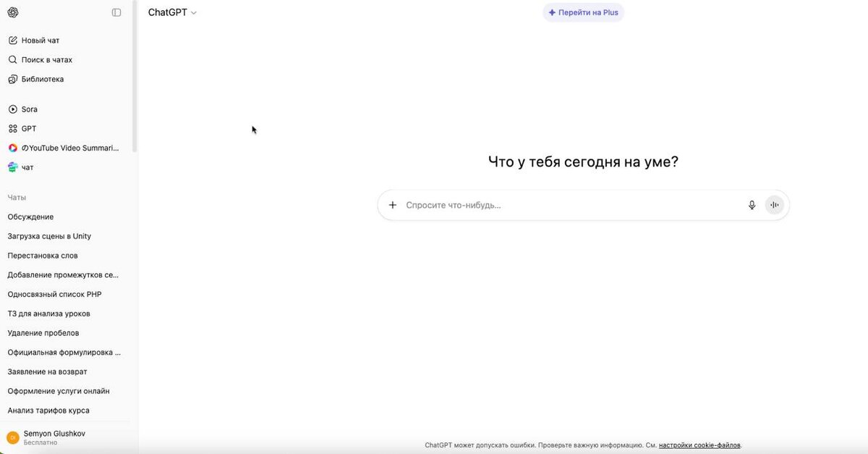The image size is (868, 454).
Task: Start voice mode with the waveform icon
Action: 775,205
